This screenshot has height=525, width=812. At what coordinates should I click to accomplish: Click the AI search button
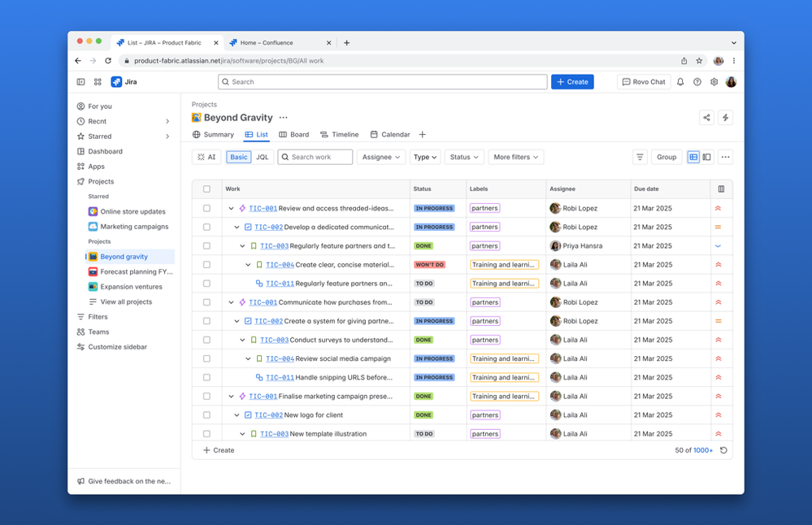[x=206, y=157]
